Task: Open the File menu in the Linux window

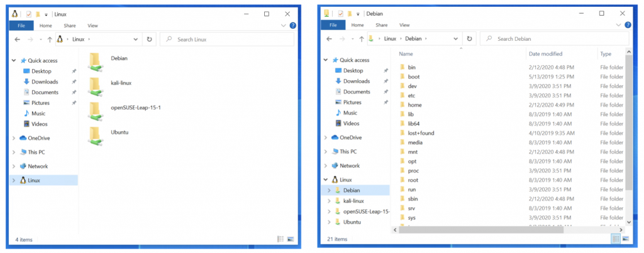Action: pos(21,25)
